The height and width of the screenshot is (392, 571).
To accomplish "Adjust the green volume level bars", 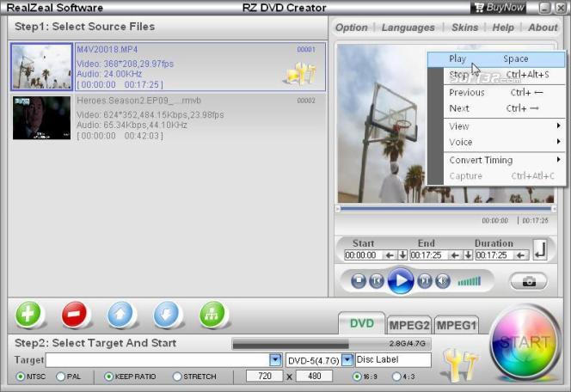I will pos(470,281).
